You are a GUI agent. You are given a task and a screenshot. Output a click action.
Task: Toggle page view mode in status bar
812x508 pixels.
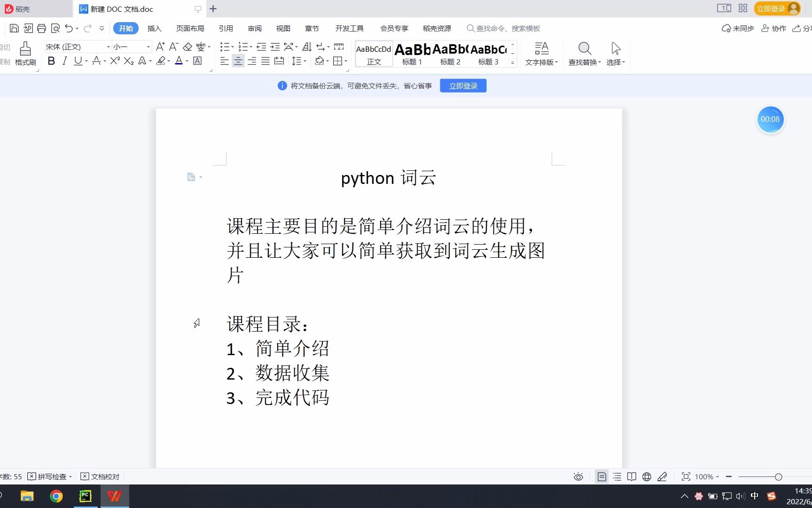[601, 476]
